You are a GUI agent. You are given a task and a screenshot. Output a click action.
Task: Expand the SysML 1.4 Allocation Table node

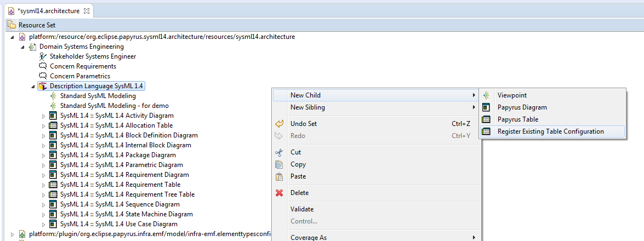coord(44,125)
